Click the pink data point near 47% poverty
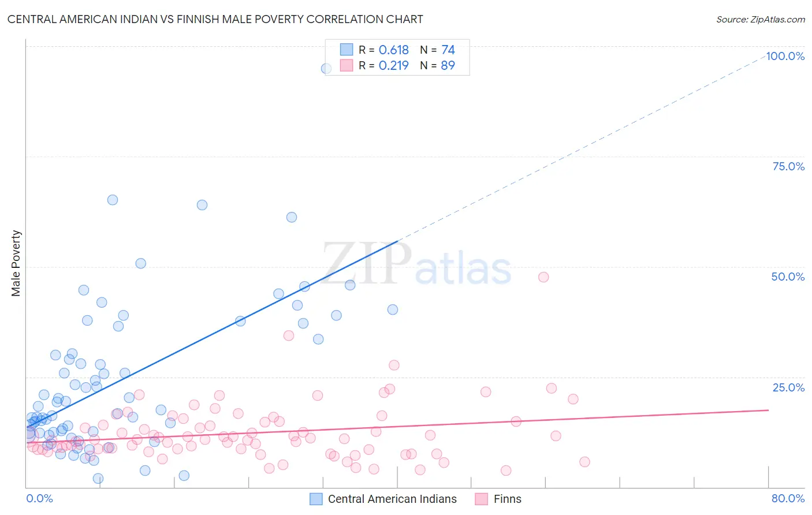This screenshot has width=812, height=515. pyautogui.click(x=543, y=277)
